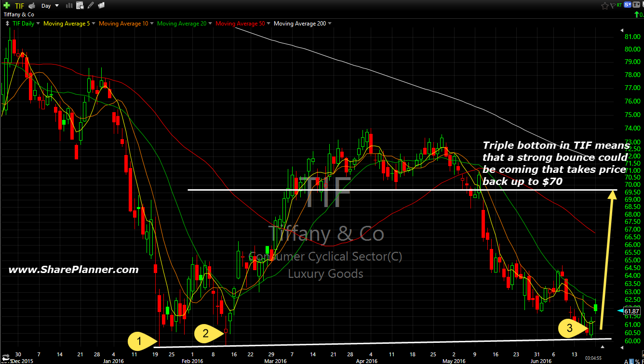Open the company info icon beside TIF
Viewport: 644px width, 364px height.
click(32, 6)
